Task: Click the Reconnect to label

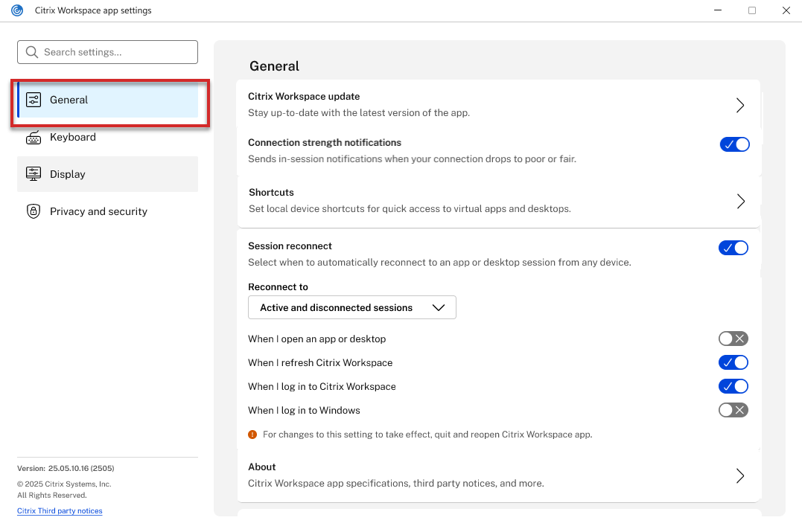Action: [x=279, y=286]
